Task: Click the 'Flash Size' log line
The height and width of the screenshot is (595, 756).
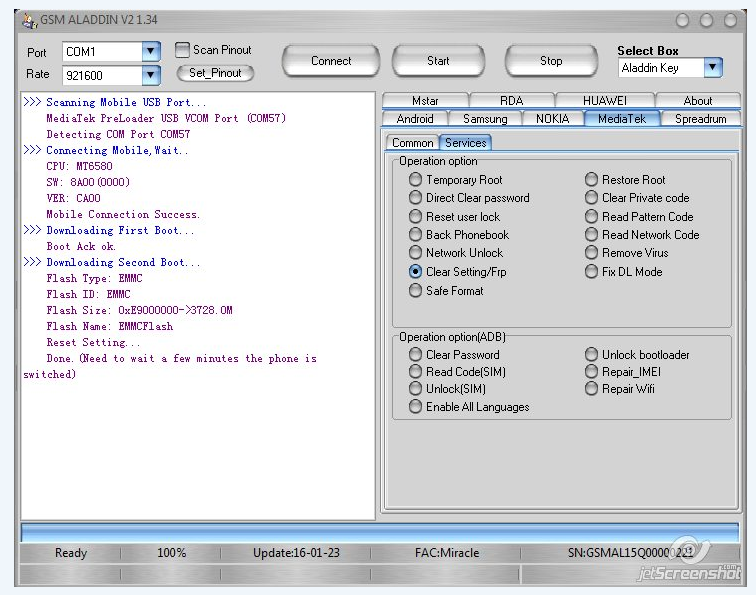Action: 139,310
